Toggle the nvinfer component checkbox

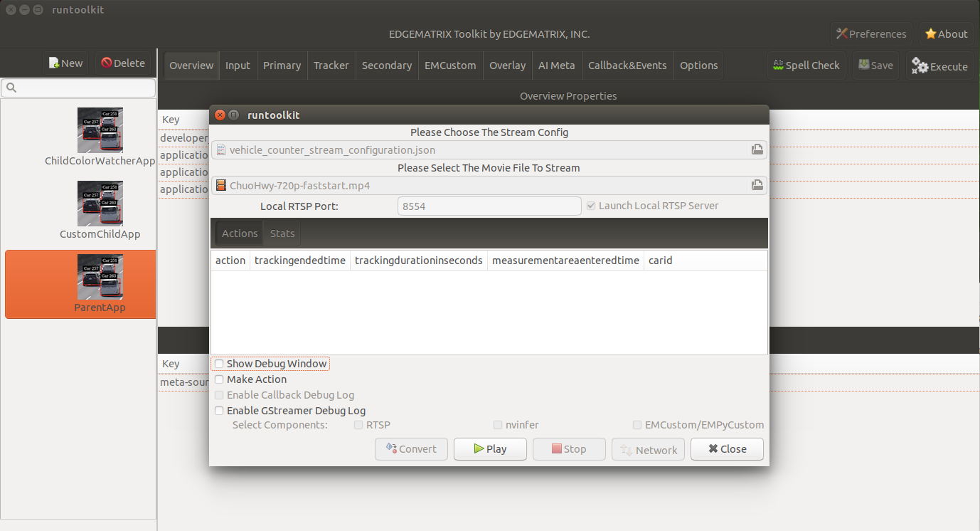pos(498,425)
